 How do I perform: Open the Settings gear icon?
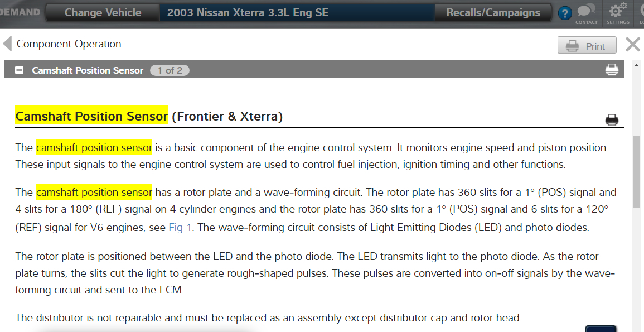pyautogui.click(x=617, y=11)
